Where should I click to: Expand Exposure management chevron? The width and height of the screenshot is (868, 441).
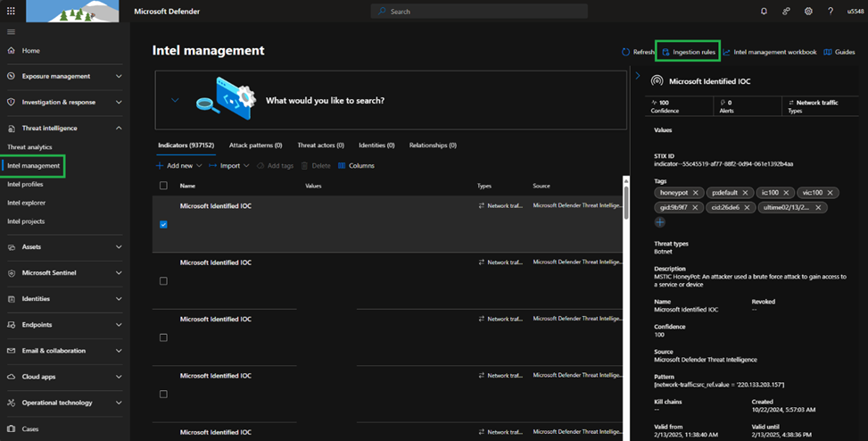click(x=119, y=77)
